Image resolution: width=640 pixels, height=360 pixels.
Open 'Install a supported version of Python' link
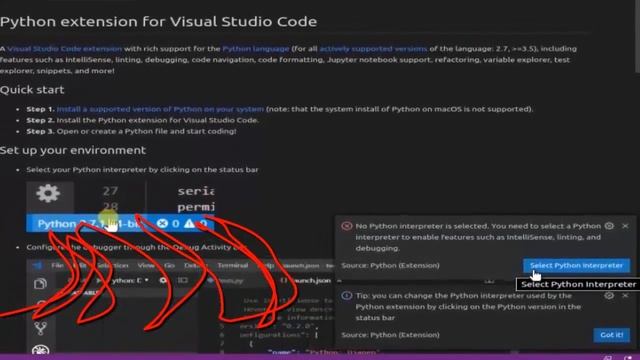click(x=160, y=109)
